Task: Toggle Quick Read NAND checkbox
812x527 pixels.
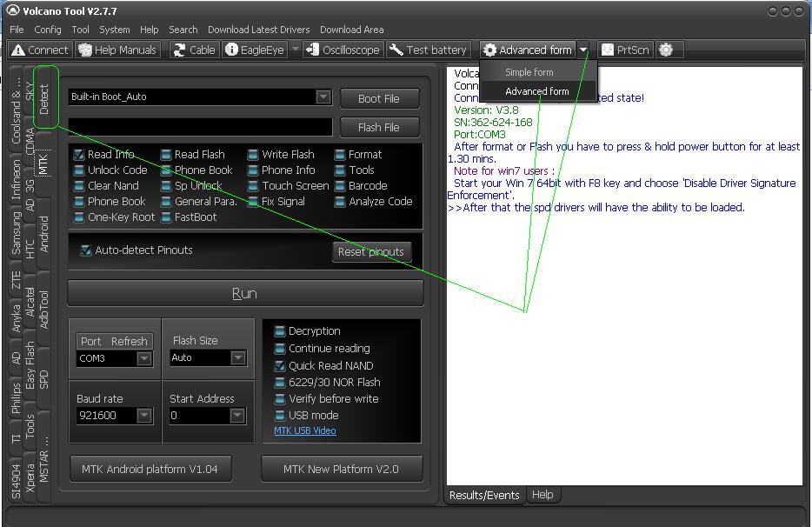Action: point(280,366)
